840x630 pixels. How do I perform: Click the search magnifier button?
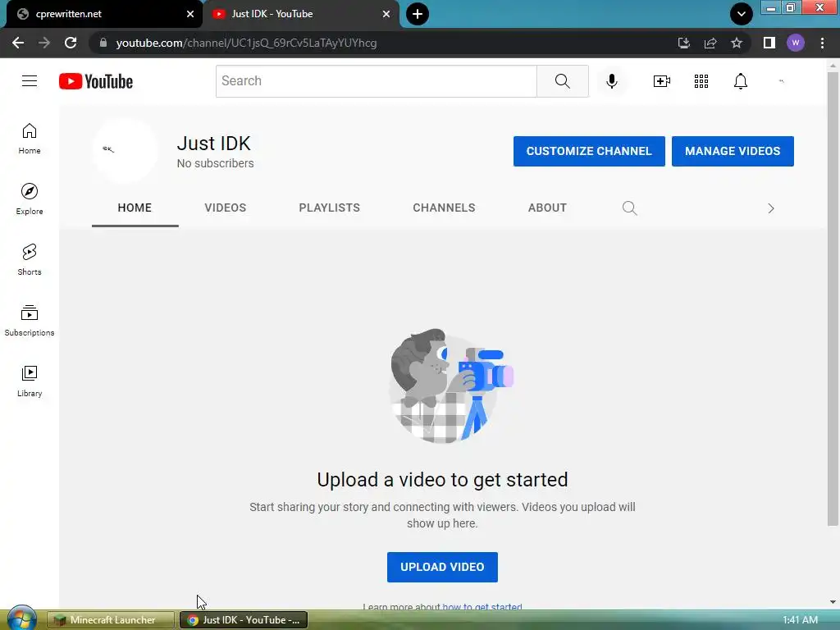point(563,81)
